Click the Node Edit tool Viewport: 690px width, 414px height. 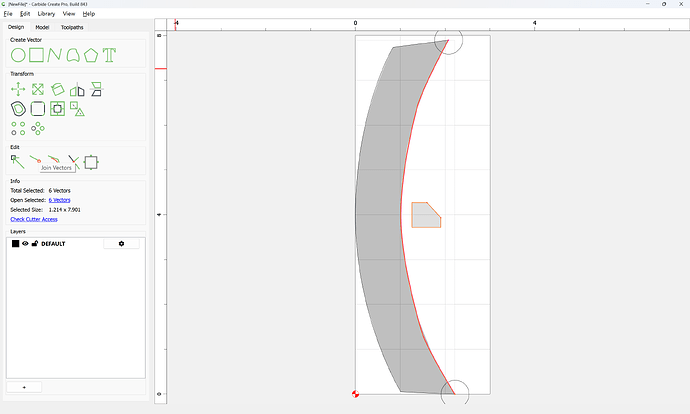click(x=18, y=162)
